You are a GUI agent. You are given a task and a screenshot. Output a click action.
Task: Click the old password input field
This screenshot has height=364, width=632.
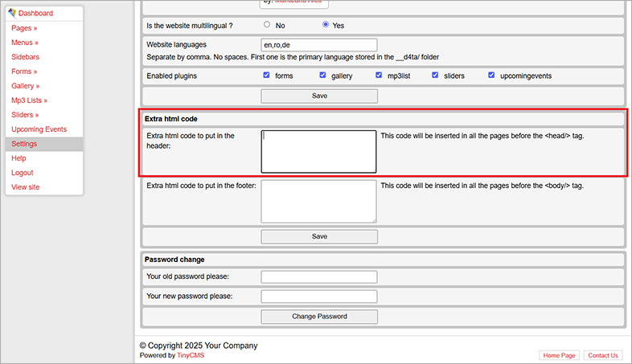[319, 276]
